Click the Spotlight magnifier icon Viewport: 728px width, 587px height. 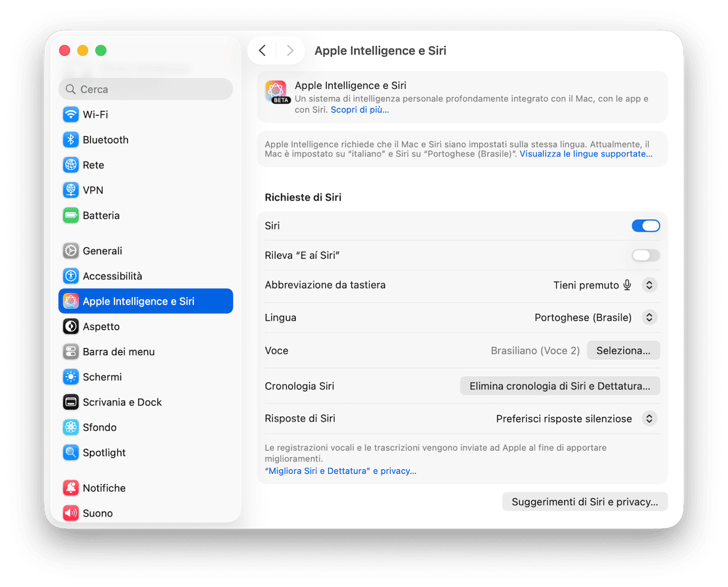[71, 452]
